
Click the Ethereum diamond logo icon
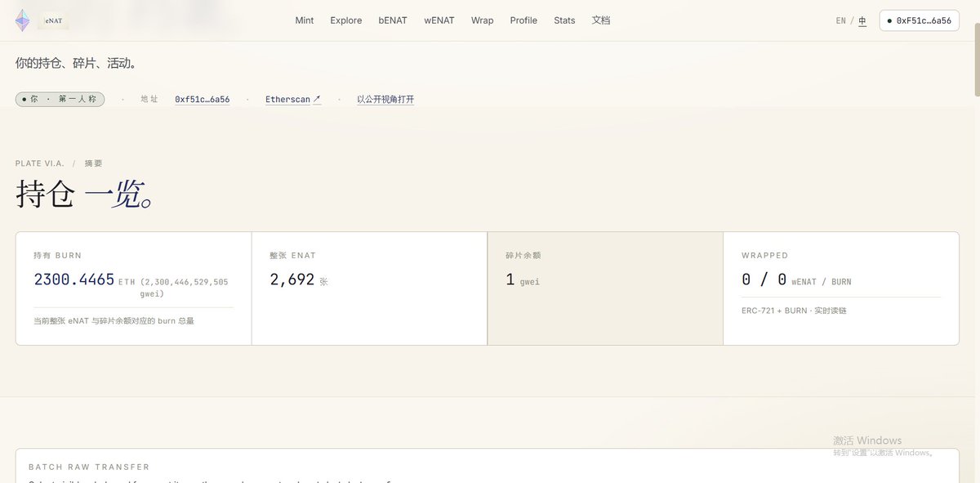[22, 20]
